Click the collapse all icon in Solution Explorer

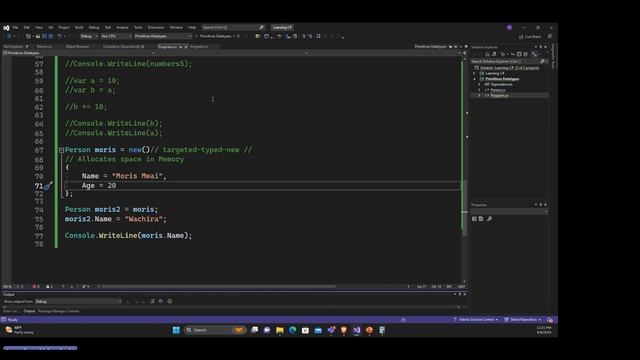pos(519,54)
